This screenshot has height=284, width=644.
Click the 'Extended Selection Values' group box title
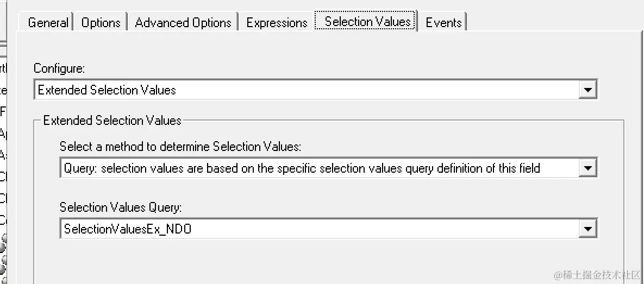112,121
